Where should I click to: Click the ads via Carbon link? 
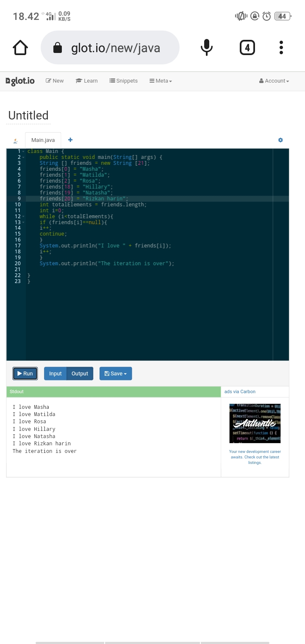[x=240, y=391]
